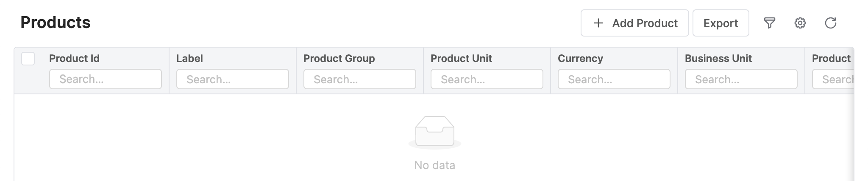
Task: Click the Business Unit column header
Action: tap(718, 59)
